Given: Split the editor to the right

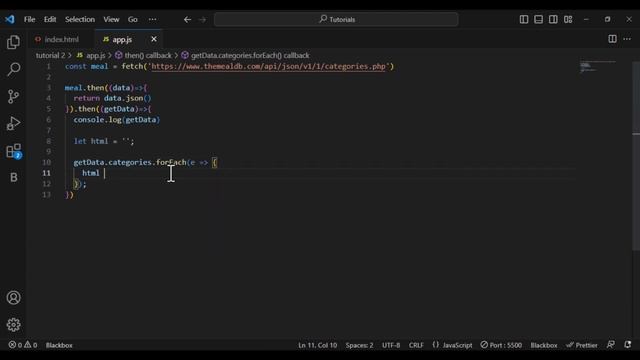Looking at the screenshot, I should click(x=612, y=39).
